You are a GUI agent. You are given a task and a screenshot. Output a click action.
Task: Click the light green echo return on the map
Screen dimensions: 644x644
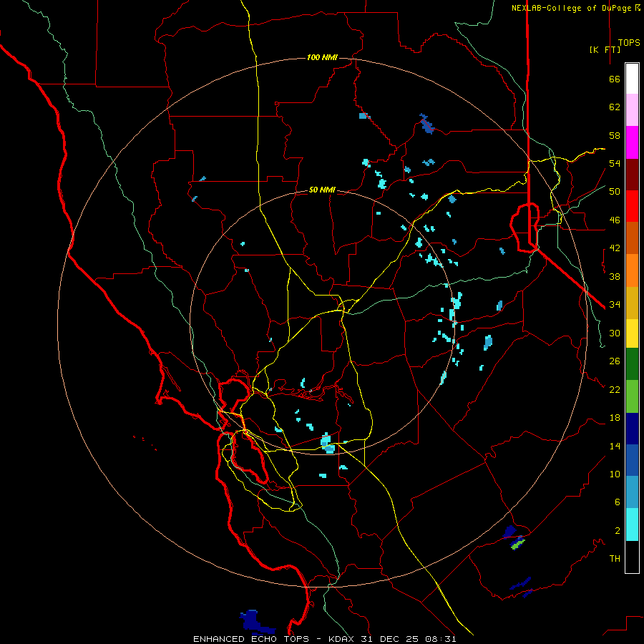coord(517,545)
